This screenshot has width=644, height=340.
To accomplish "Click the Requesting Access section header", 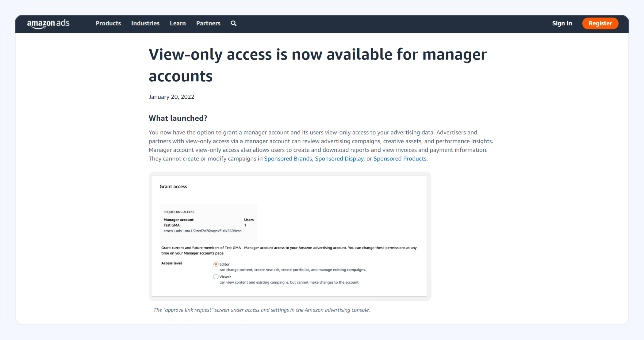I will 179,211.
